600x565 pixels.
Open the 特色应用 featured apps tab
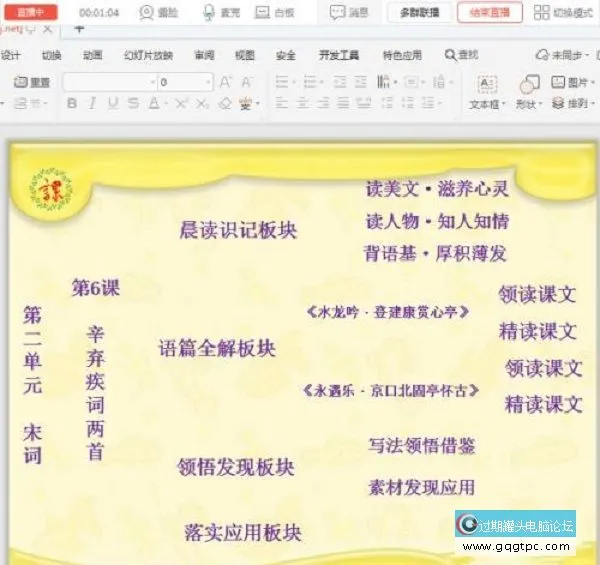tap(402, 55)
